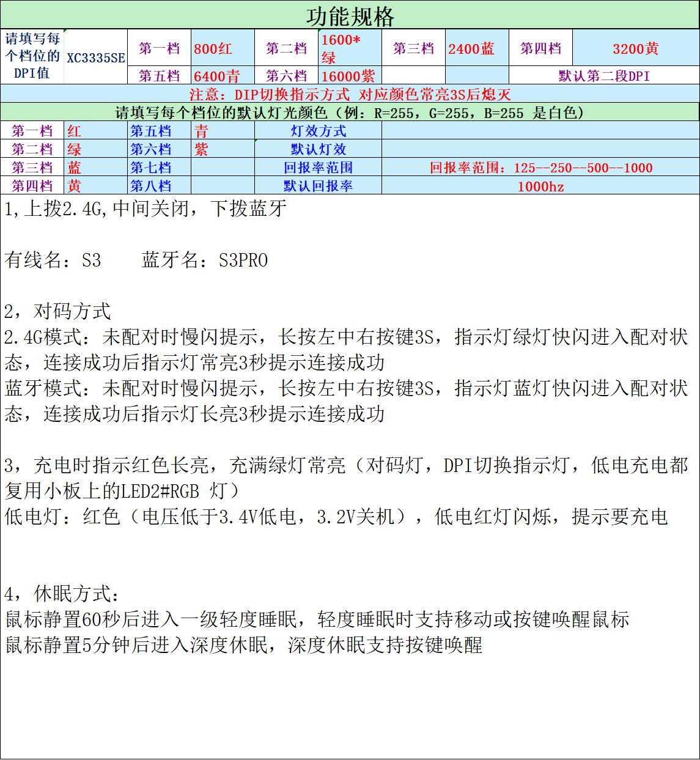Select the 16000紫 DPI value cell
This screenshot has width=700, height=760.
click(x=350, y=75)
